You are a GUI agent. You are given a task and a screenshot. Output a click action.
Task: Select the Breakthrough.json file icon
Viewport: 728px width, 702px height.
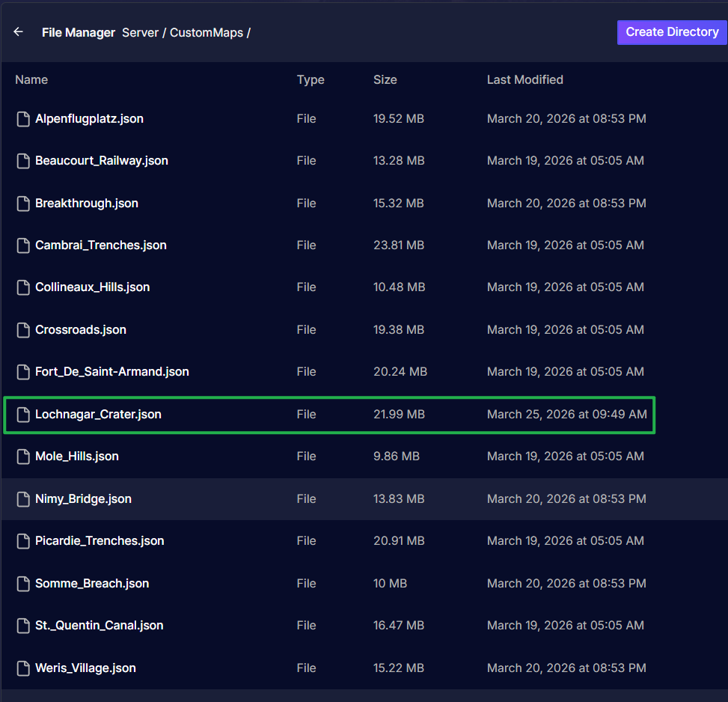(x=23, y=204)
